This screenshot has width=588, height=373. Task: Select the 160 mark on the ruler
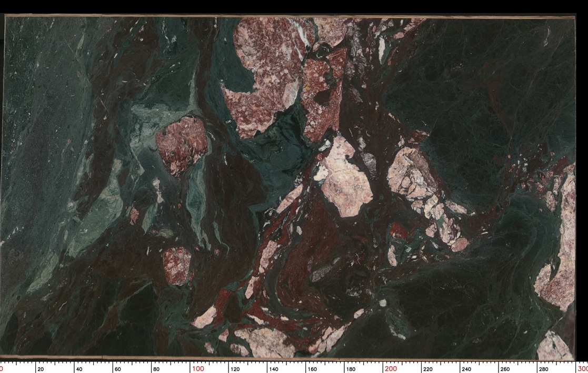[312, 369]
